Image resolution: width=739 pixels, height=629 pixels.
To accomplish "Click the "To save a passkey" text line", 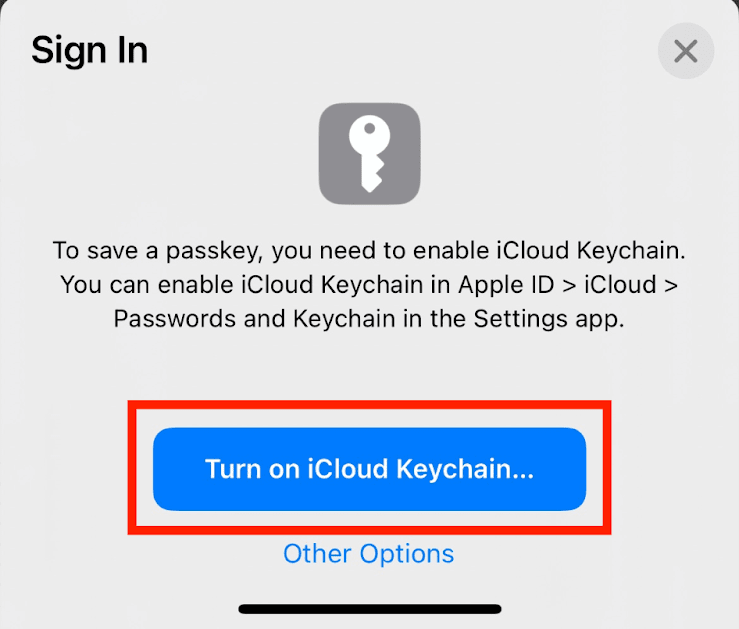I will [x=369, y=249].
